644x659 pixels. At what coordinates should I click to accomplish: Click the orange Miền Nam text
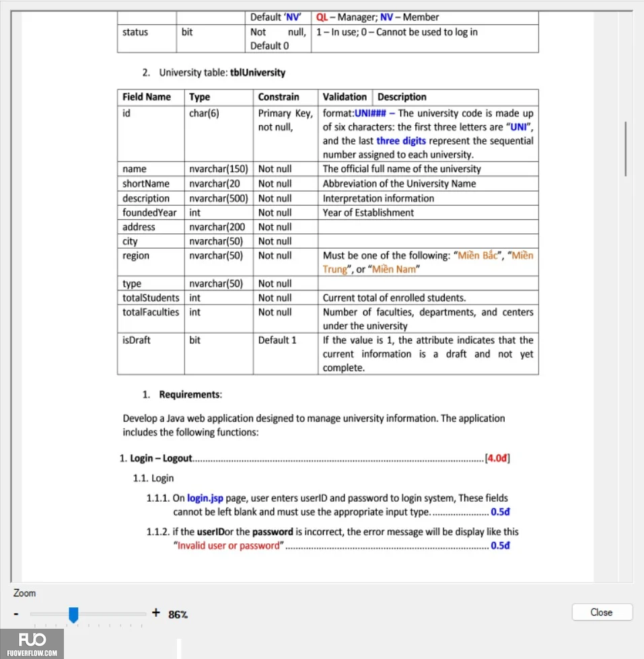(x=394, y=270)
